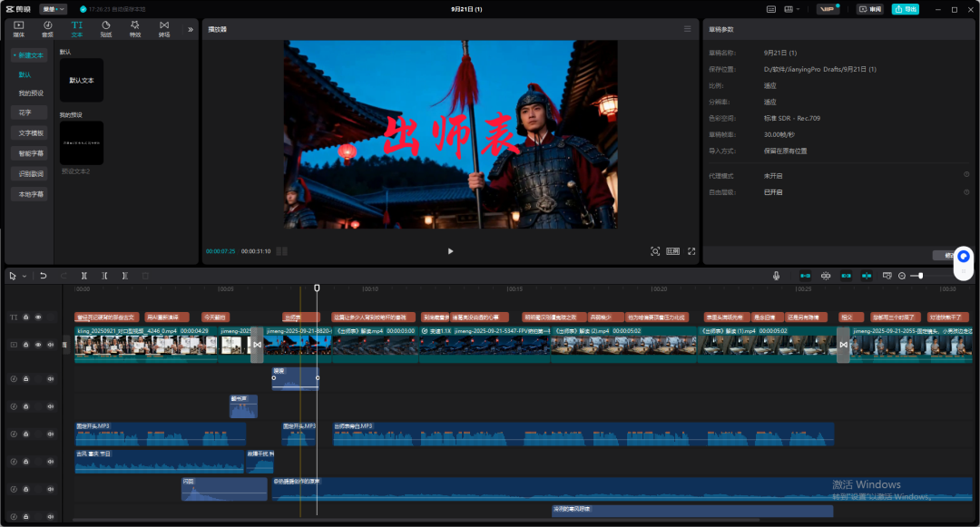Hide the main video track

click(38, 345)
